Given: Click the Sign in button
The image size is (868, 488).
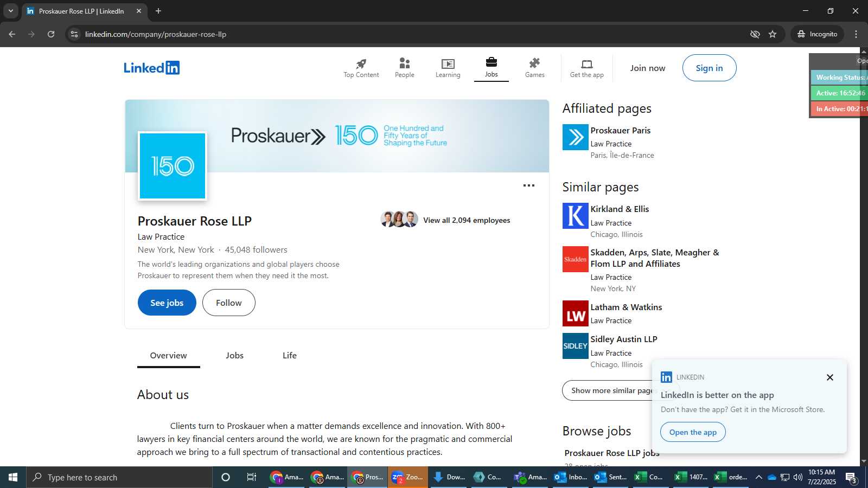Looking at the screenshot, I should pos(709,68).
